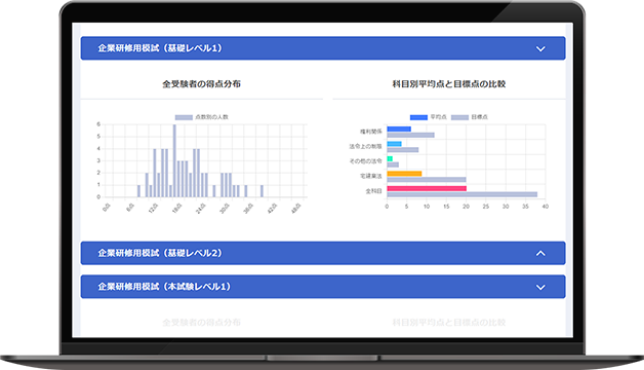Click the blue 平均点 legend swatch
The width and height of the screenshot is (644, 370).
[419, 117]
